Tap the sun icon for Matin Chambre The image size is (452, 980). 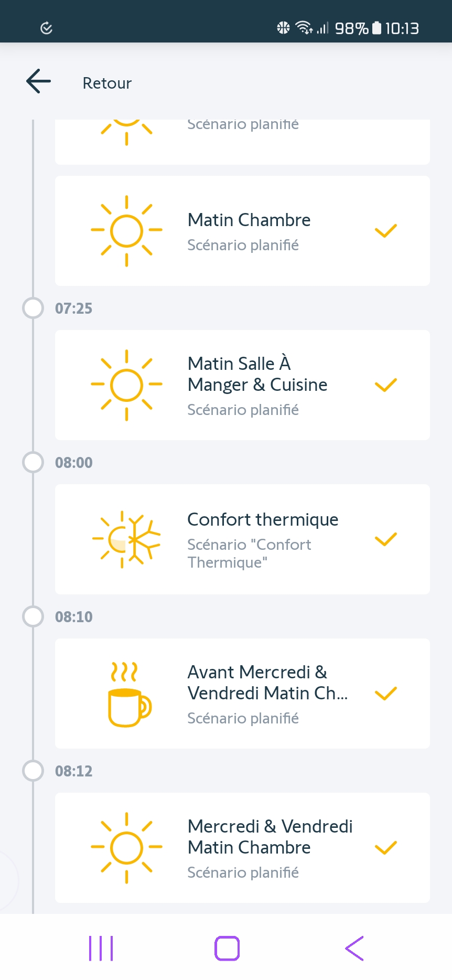126,231
